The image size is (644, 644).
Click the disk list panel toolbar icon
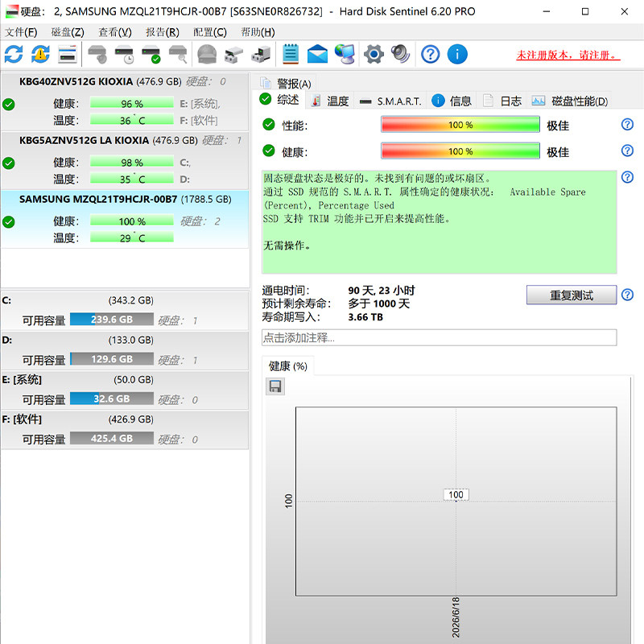[68, 54]
